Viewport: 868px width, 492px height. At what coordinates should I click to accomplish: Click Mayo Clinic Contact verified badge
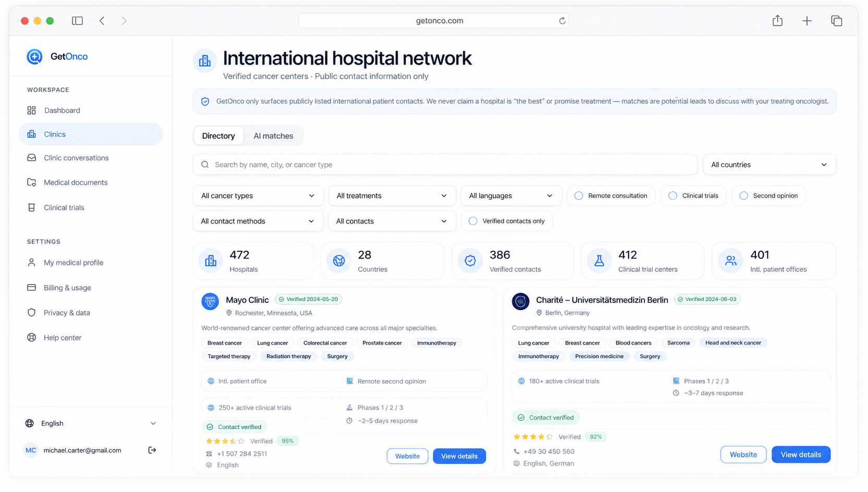[x=235, y=427]
